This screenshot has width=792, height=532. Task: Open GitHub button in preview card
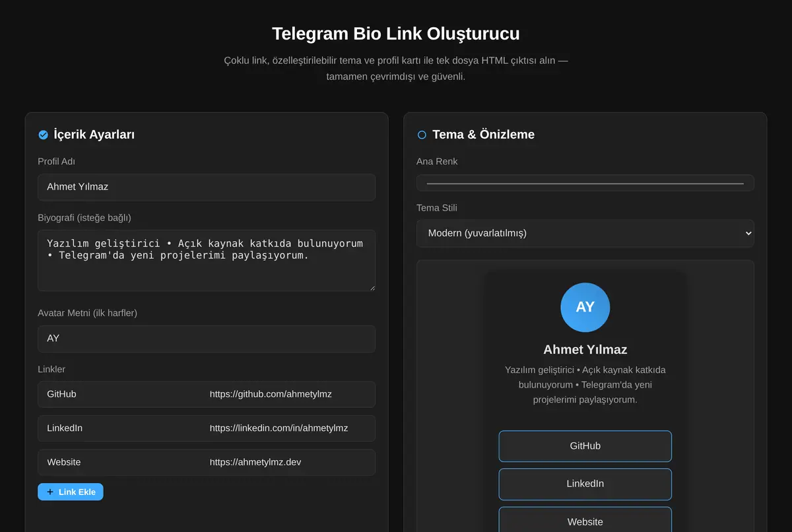point(585,446)
